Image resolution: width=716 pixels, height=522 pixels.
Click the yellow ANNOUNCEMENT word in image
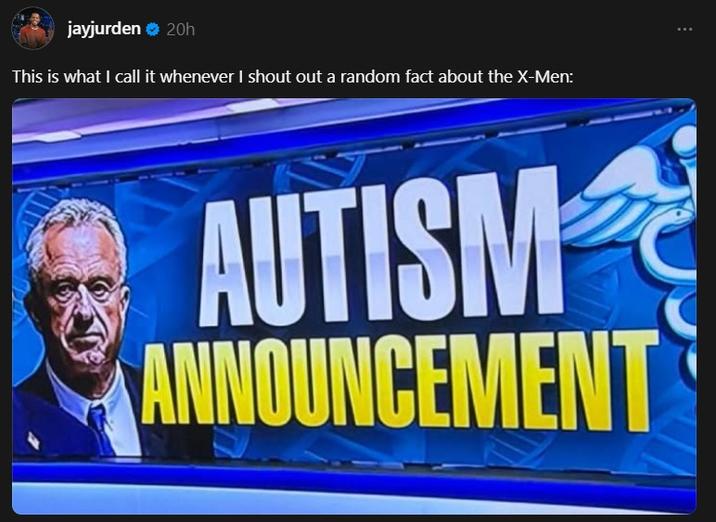pos(400,380)
